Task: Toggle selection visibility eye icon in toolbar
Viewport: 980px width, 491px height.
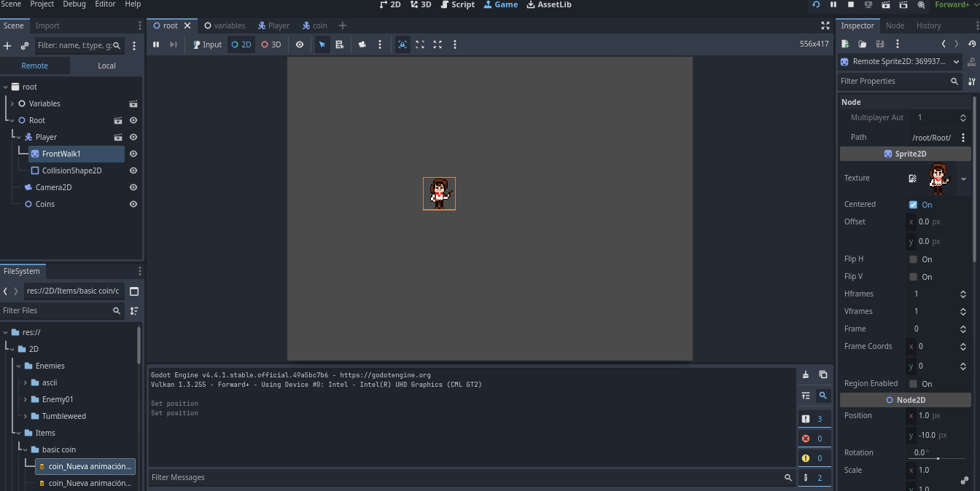Action: click(300, 44)
